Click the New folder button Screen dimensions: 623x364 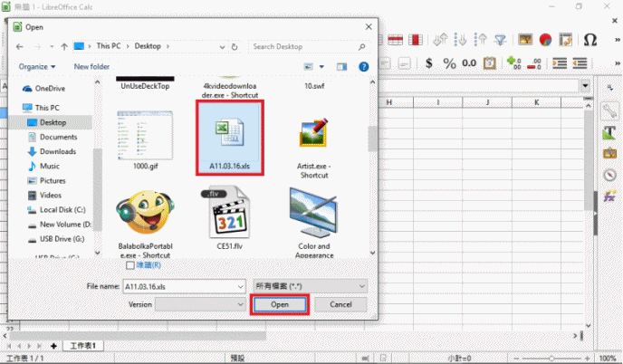pos(91,67)
